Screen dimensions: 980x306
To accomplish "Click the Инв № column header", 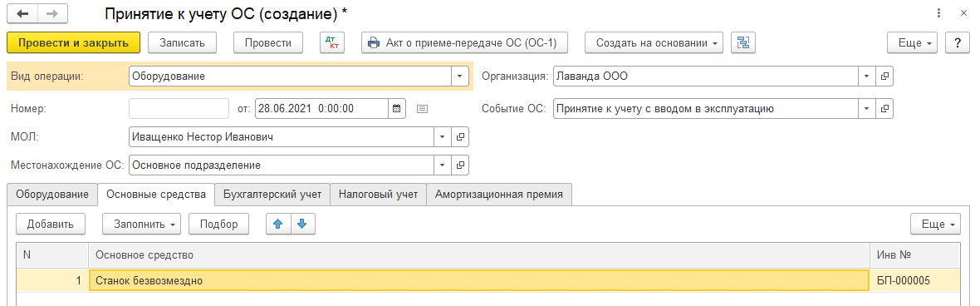I will pyautogui.click(x=915, y=254).
